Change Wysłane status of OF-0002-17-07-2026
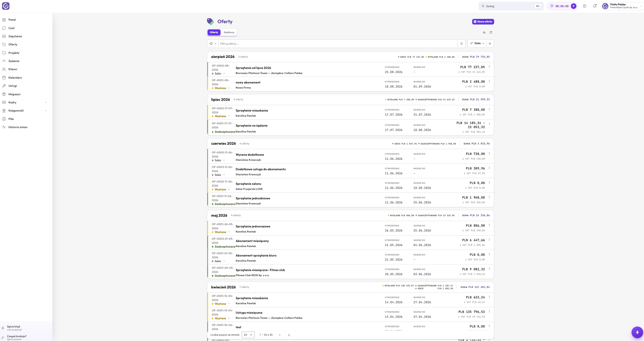 pos(221,116)
